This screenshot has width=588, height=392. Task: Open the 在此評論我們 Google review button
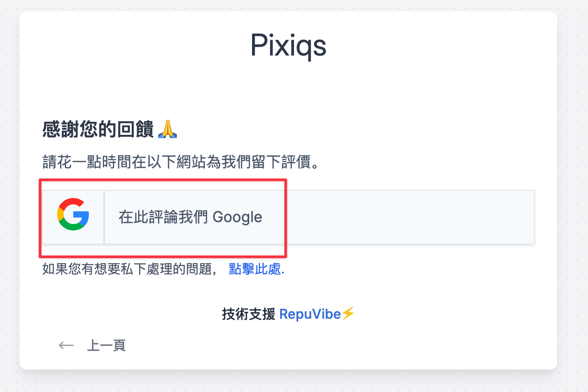(x=288, y=217)
